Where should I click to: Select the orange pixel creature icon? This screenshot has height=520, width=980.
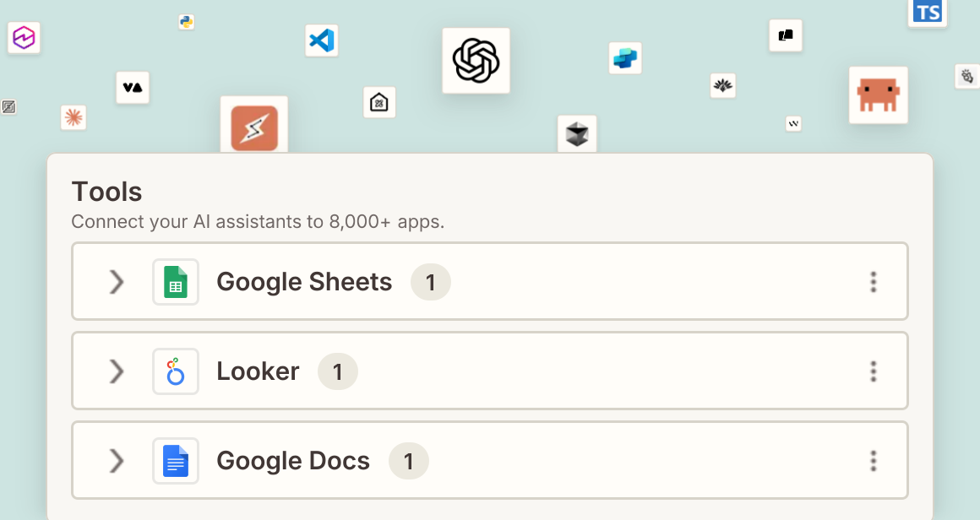coord(878,95)
